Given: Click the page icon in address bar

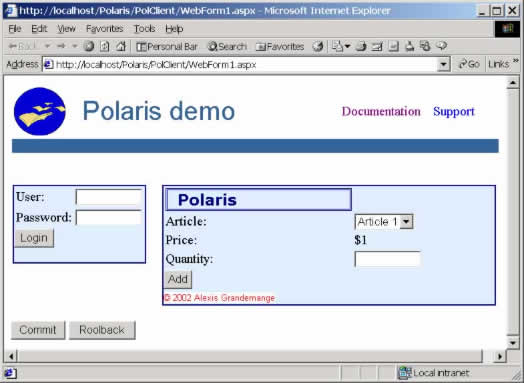Looking at the screenshot, I should click(x=49, y=64).
